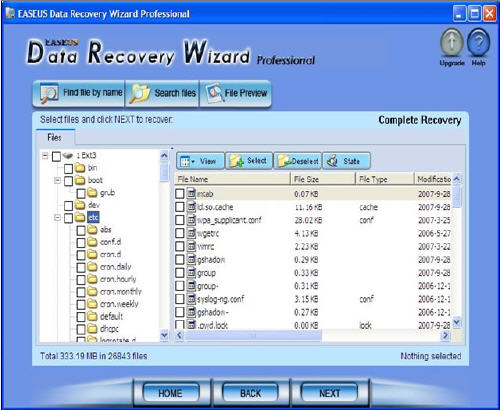The width and height of the screenshot is (500, 410).
Task: Click the gshadow- file icon
Action: click(191, 312)
